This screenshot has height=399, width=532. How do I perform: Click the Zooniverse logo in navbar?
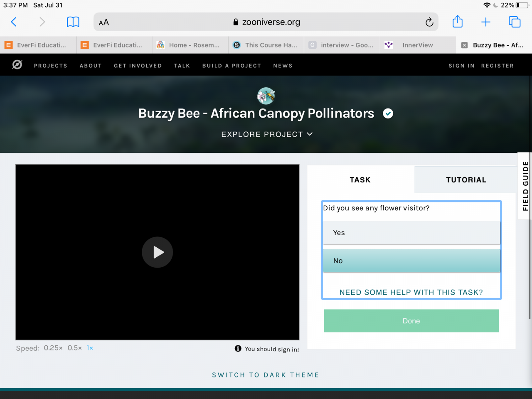tap(17, 65)
